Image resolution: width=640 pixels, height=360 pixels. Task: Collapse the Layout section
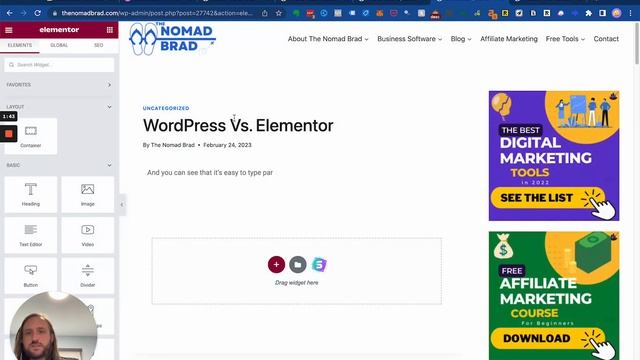point(59,107)
